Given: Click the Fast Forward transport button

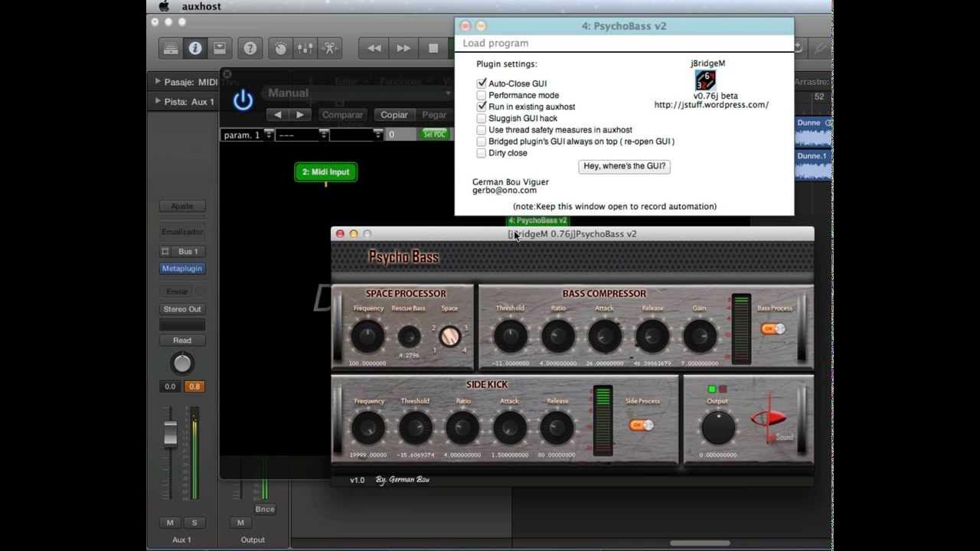Looking at the screenshot, I should click(403, 48).
